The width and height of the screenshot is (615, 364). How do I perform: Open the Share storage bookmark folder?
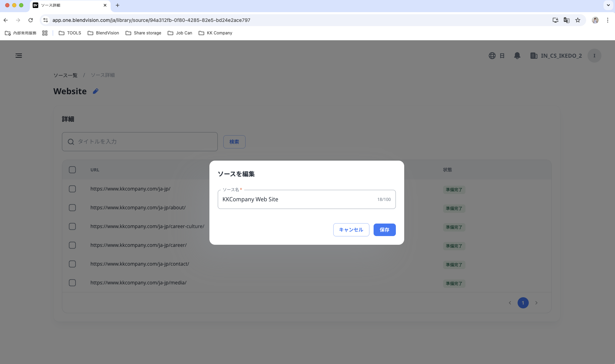coord(143,33)
